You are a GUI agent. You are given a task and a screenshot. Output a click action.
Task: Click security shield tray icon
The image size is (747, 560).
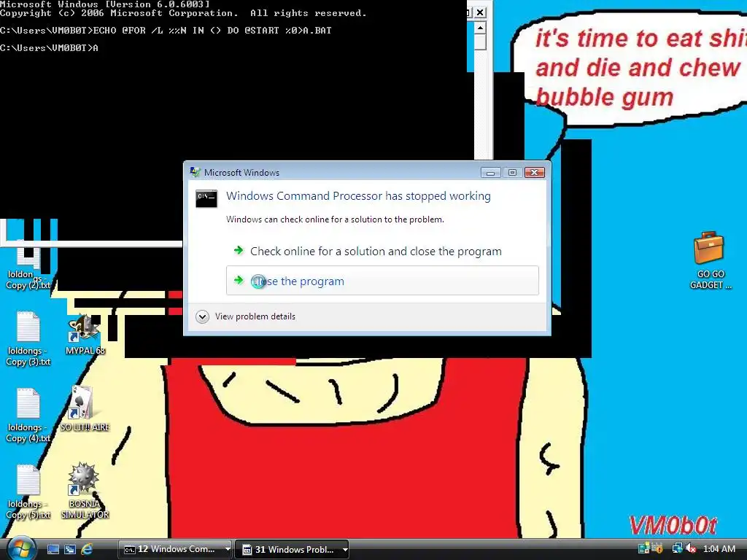click(x=658, y=548)
